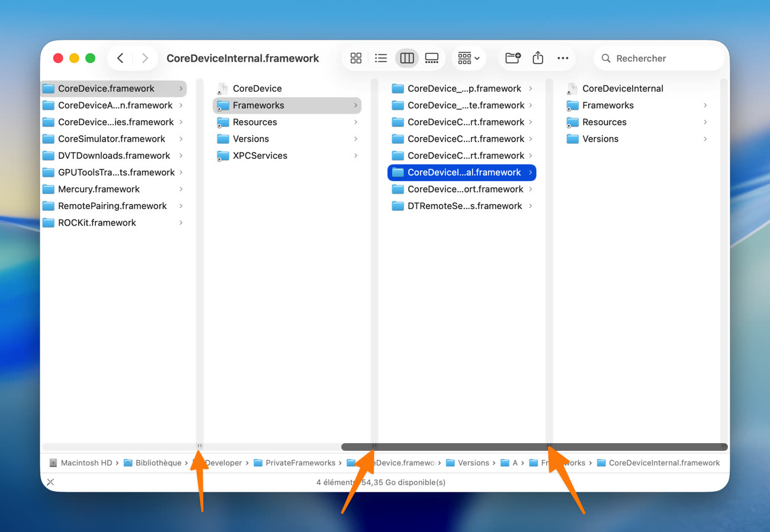Select the CoreDeviceInternal file icon

coord(572,88)
